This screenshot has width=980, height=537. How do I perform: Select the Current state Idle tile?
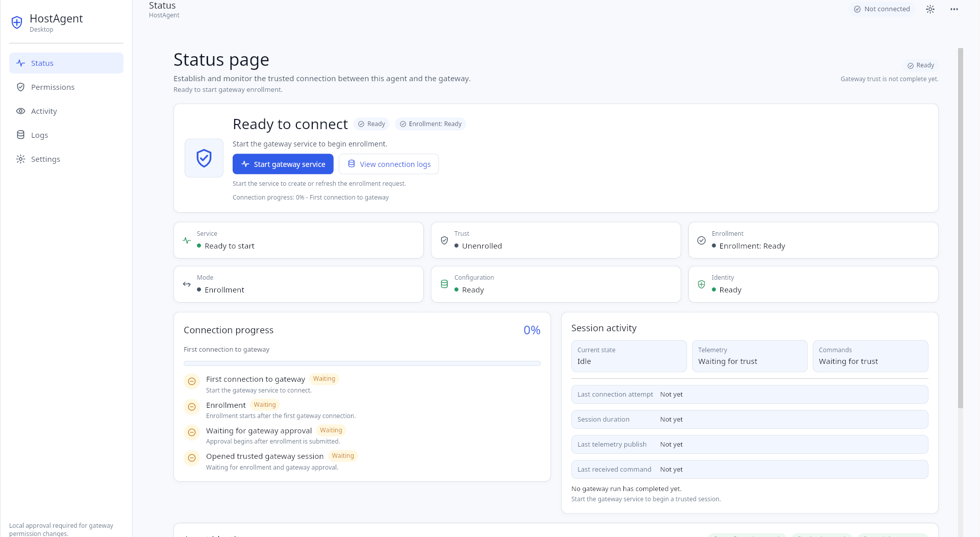coord(629,356)
